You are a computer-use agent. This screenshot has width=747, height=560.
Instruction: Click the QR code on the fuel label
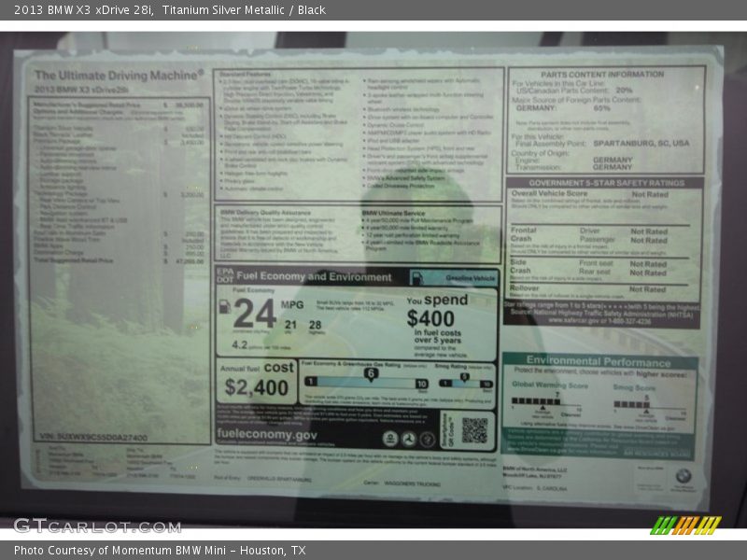(474, 430)
